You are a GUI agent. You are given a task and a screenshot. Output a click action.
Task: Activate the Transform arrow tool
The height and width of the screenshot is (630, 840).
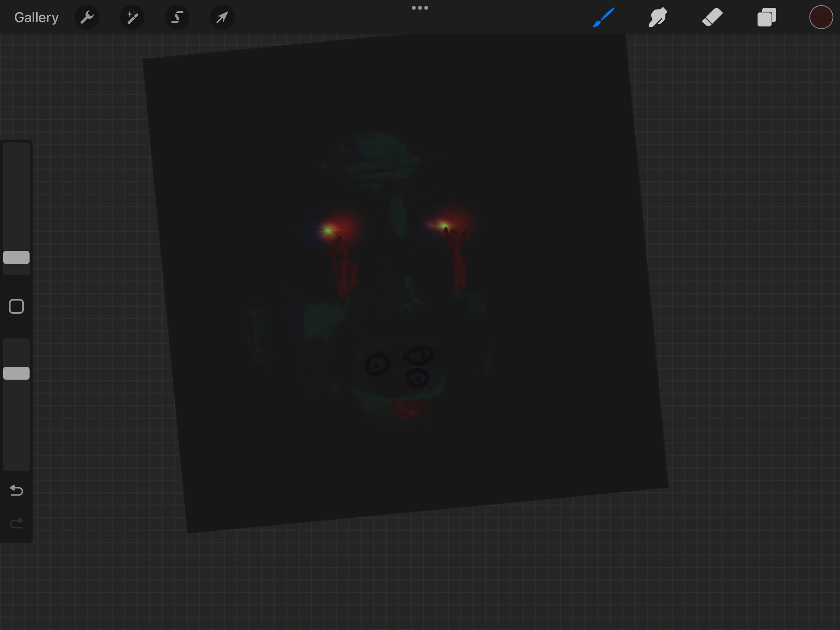(222, 17)
